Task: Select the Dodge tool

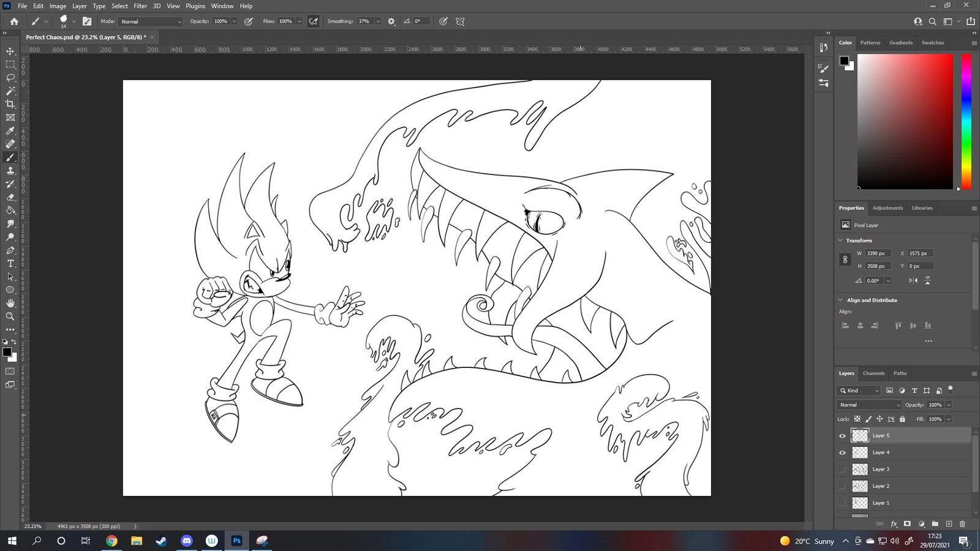Action: click(x=10, y=237)
